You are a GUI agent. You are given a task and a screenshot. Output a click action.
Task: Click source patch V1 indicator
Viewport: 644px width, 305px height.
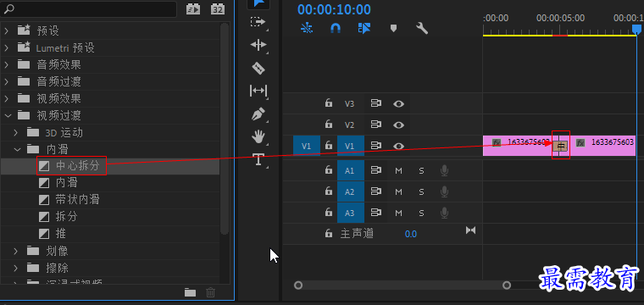307,146
